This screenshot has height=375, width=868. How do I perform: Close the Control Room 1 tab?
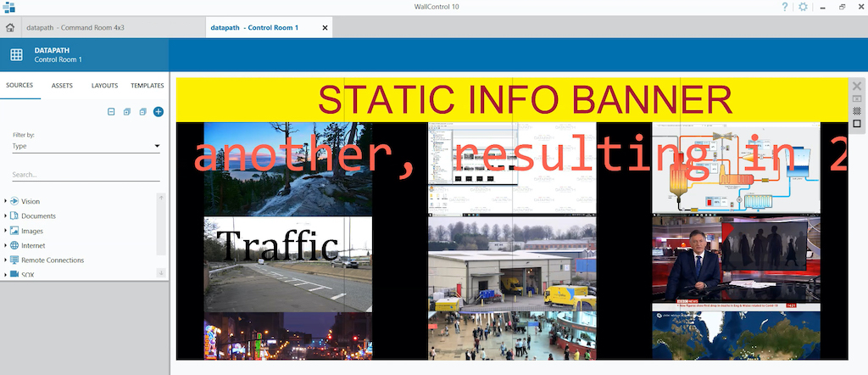point(325,28)
